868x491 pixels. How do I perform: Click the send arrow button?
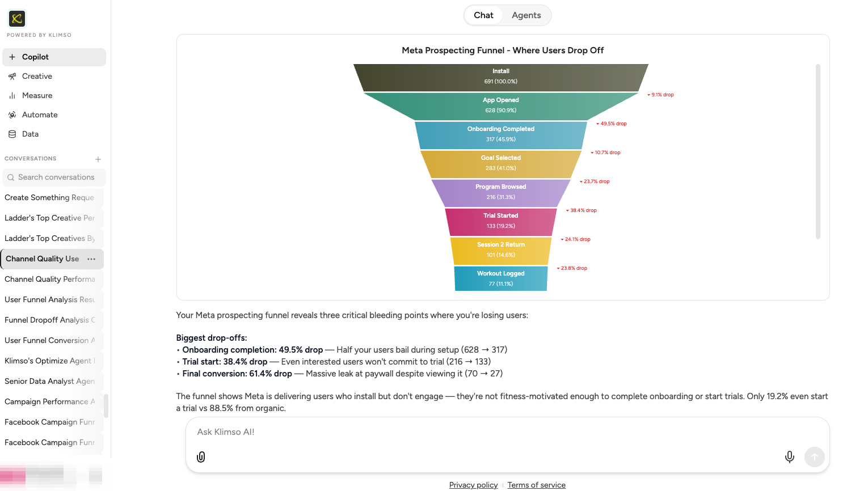814,457
